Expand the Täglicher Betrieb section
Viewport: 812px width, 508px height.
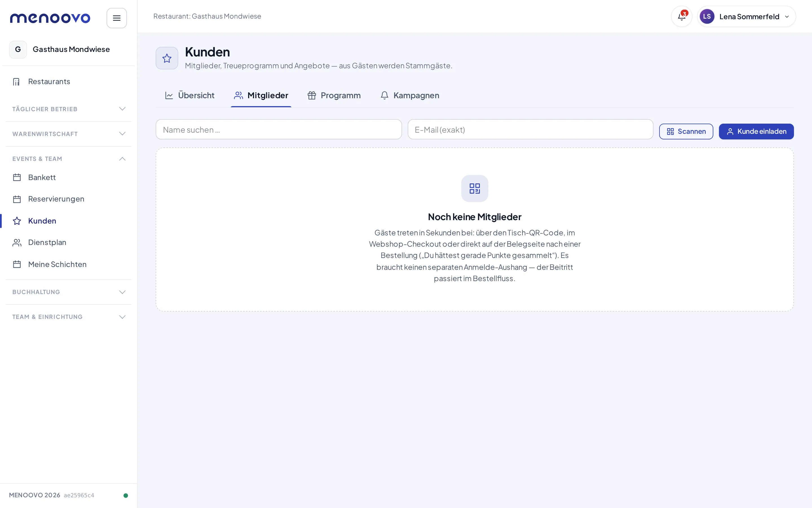pyautogui.click(x=69, y=109)
